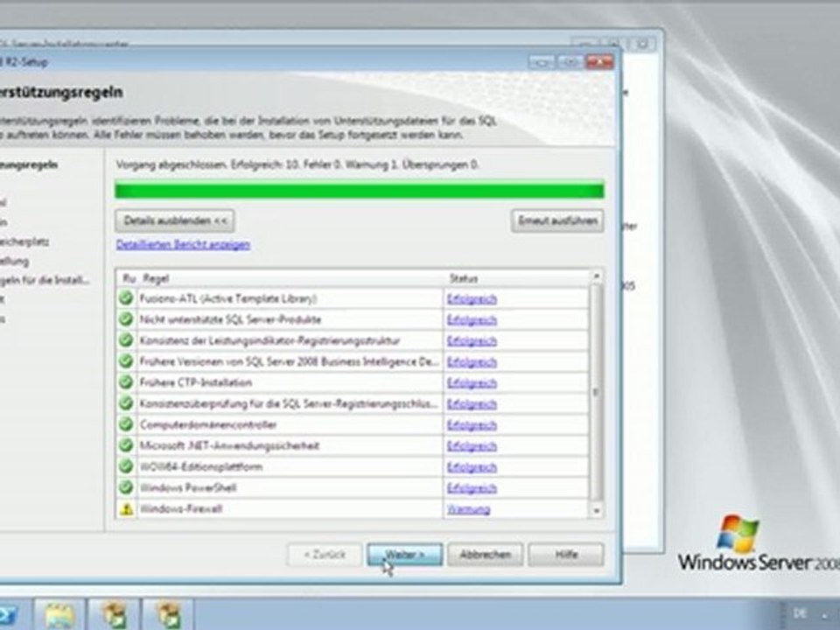
Task: Open Detaillierten Bericht anzeigen link
Action: [183, 245]
